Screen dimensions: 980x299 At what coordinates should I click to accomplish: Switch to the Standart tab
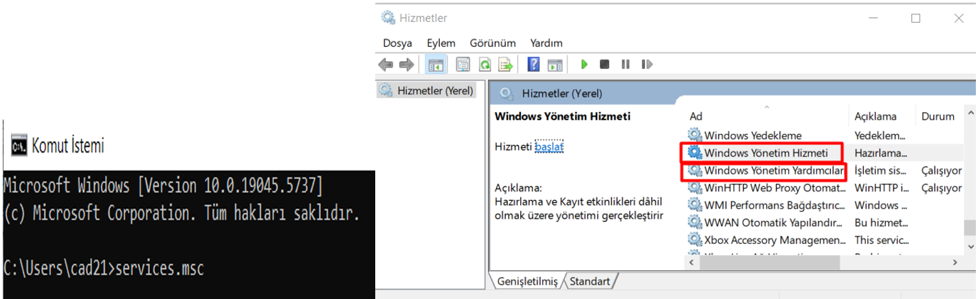coord(590,281)
